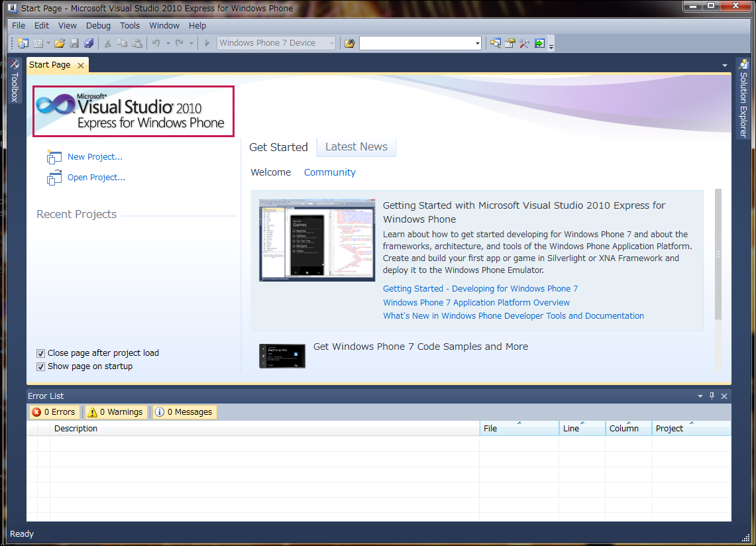Screen dimensions: 756x546
Task: Click the icon beside Open Project link
Action: click(x=54, y=178)
